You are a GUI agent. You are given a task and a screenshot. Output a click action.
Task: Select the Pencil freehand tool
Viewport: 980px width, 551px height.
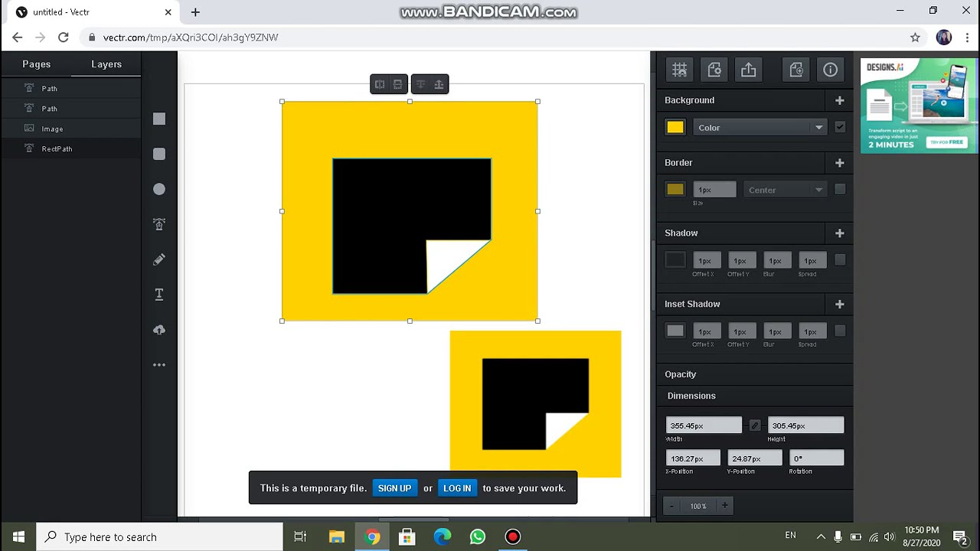[159, 259]
